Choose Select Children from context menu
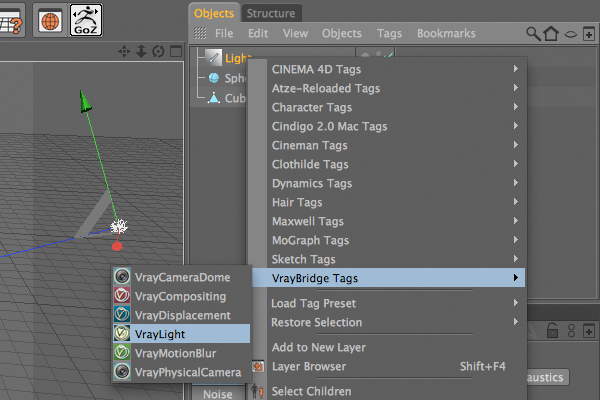 coord(388,391)
